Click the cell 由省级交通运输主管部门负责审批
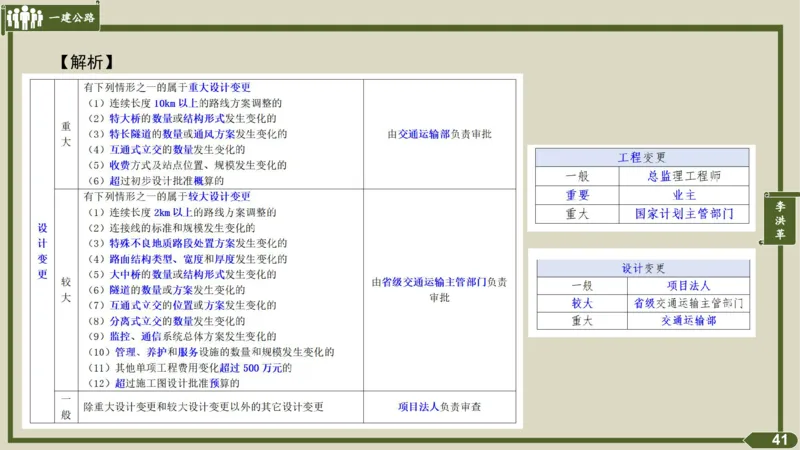 pos(439,289)
